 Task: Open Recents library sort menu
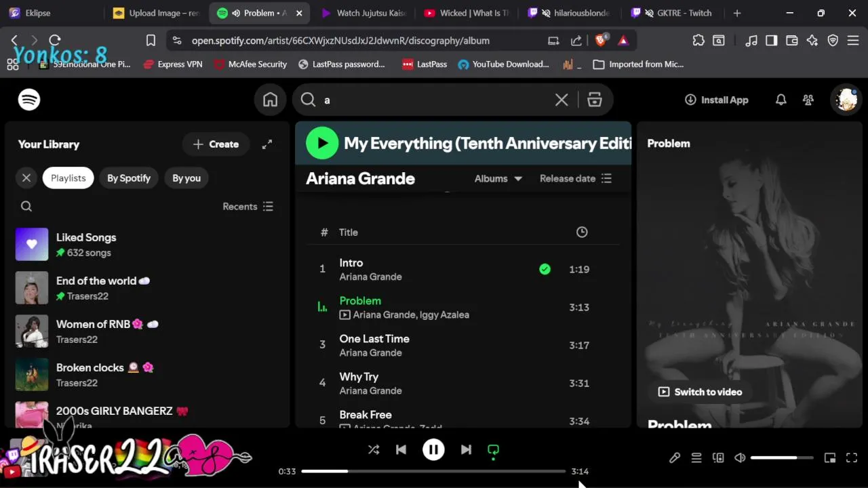(x=248, y=207)
